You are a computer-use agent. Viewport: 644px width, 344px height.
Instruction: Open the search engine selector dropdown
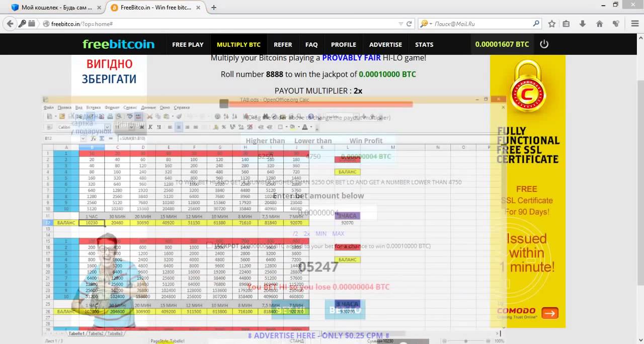427,24
